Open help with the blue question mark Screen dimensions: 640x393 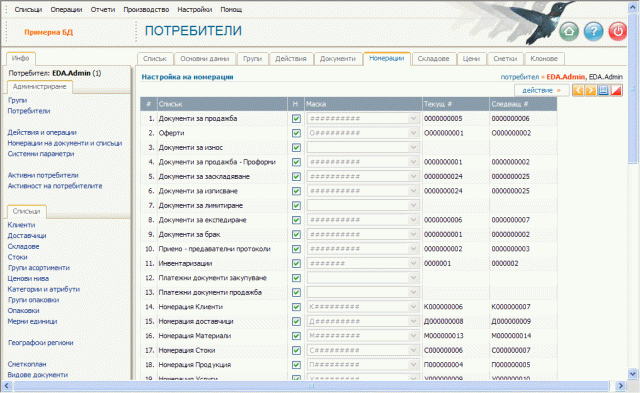coord(593,31)
